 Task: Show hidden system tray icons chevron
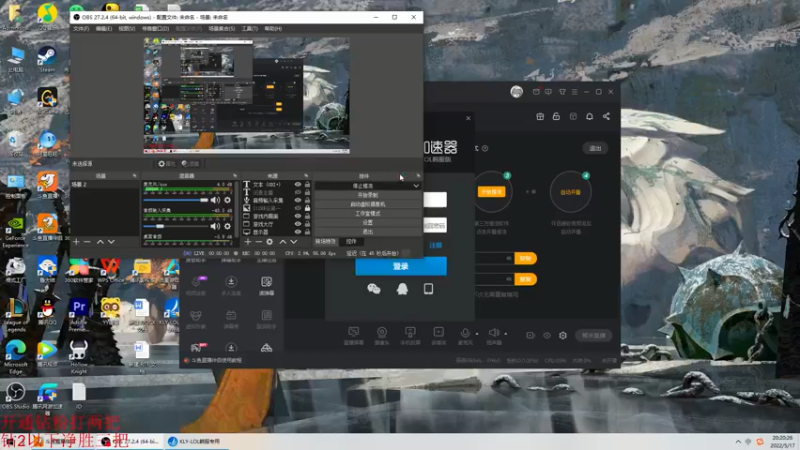738,442
